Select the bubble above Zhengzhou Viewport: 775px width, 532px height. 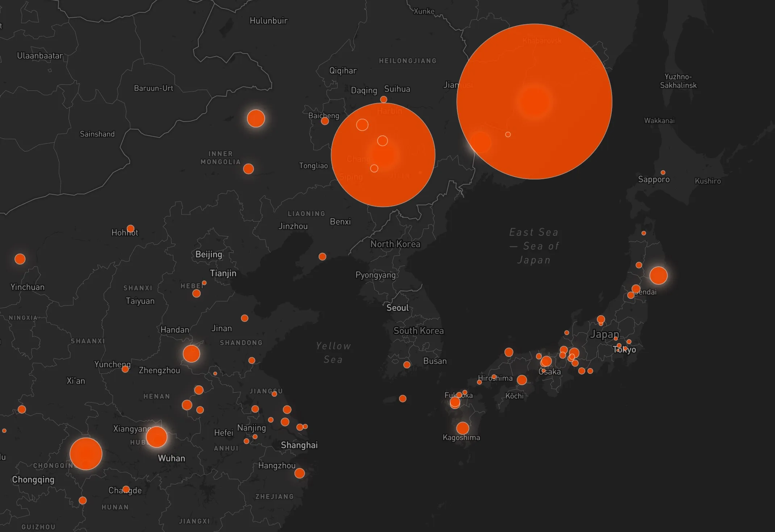[191, 353]
